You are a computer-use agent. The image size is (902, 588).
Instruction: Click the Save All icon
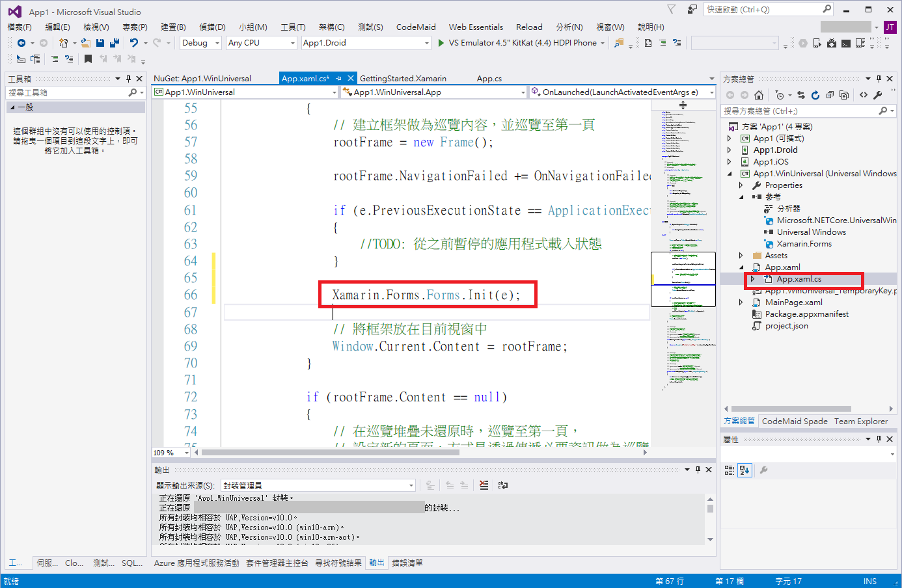pos(115,43)
